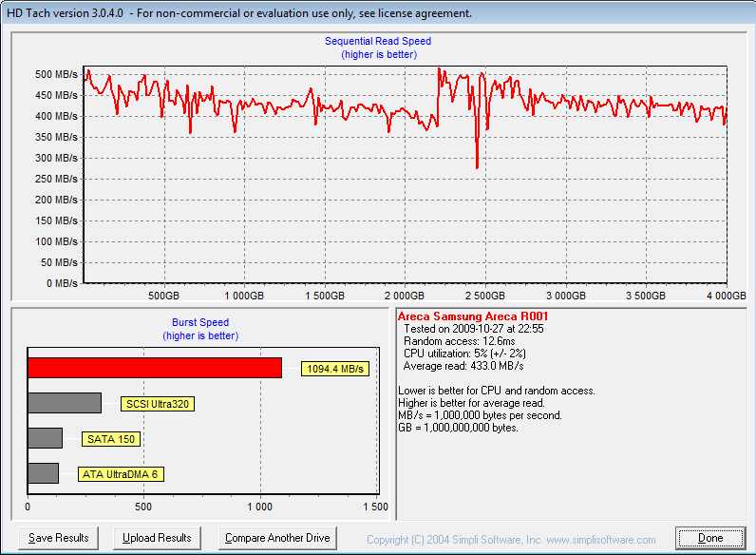The height and width of the screenshot is (555, 756).
Task: Select the red burst speed bar
Action: pos(155,368)
